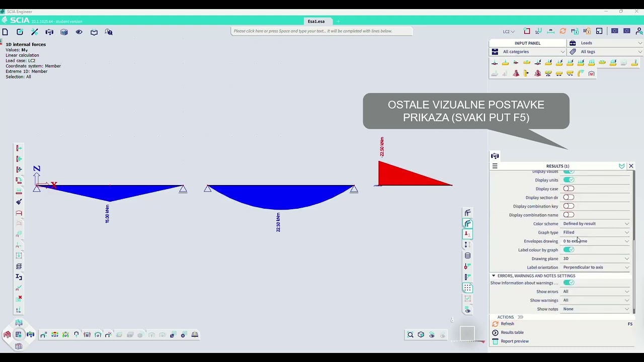Enable the Display combination name switch
The height and width of the screenshot is (362, 644).
tap(569, 215)
